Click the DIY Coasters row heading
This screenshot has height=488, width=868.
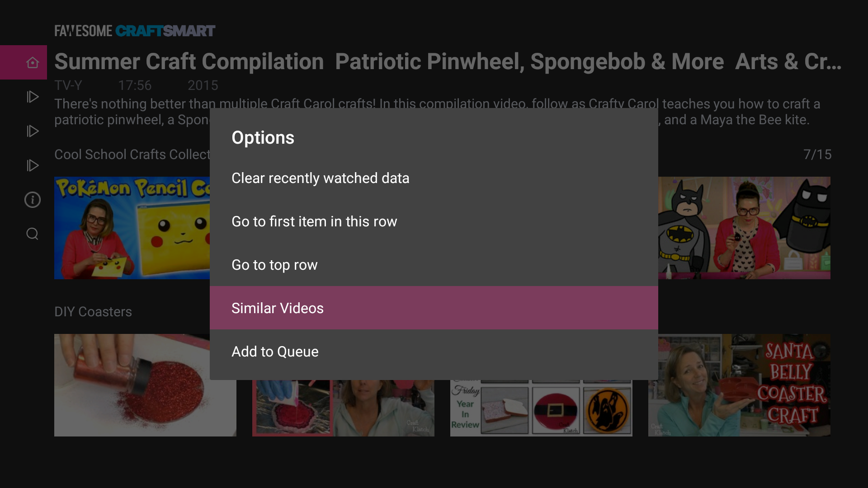pyautogui.click(x=93, y=312)
